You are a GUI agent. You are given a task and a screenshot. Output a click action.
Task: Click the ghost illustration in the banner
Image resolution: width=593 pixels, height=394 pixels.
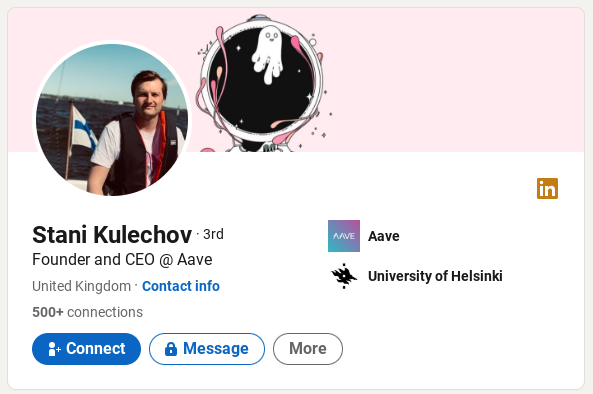[x=267, y=55]
